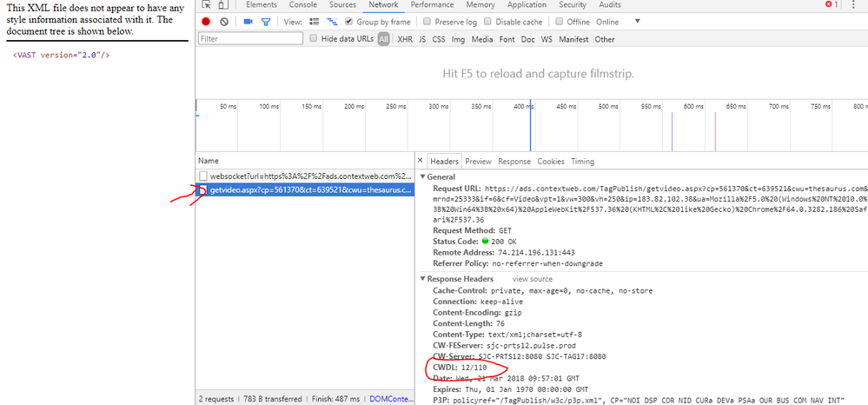Click the view source link
Image resolution: width=868 pixels, height=405 pixels.
[532, 279]
